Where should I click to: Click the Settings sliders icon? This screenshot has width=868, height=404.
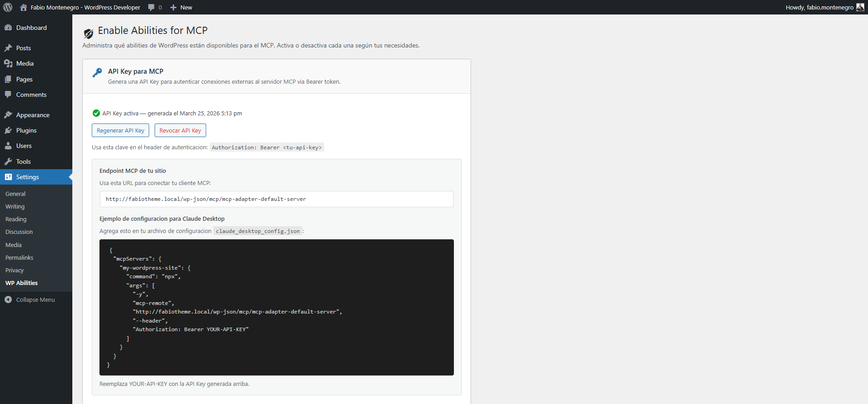point(8,177)
